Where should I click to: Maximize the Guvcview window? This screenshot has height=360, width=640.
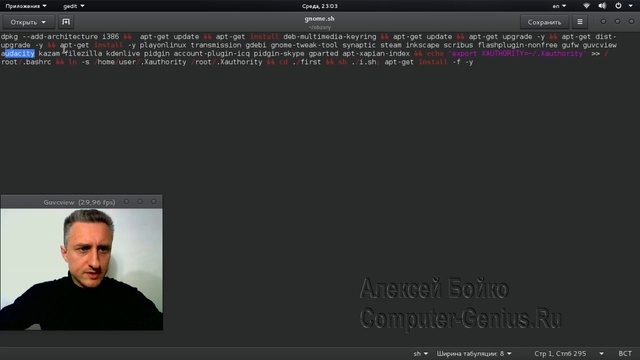click(x=140, y=202)
